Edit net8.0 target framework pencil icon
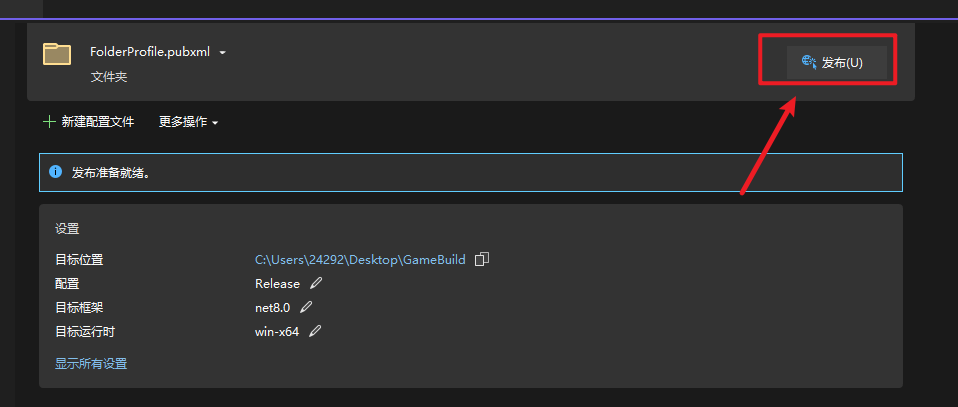The width and height of the screenshot is (958, 407). click(x=306, y=307)
